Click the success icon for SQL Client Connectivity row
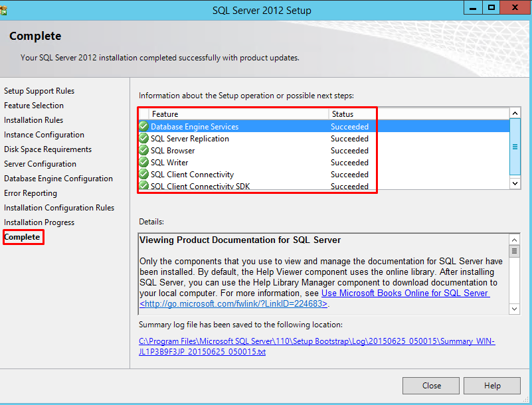The height and width of the screenshot is (405, 532). pyautogui.click(x=144, y=174)
